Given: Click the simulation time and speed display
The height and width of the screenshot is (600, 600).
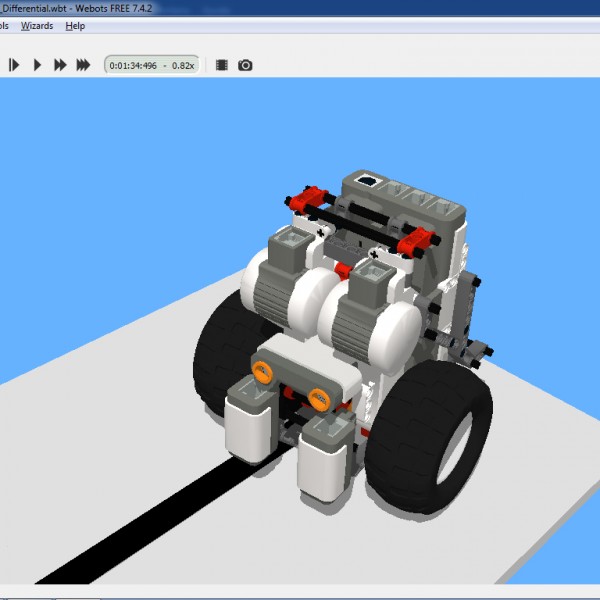Looking at the screenshot, I should [x=152, y=65].
